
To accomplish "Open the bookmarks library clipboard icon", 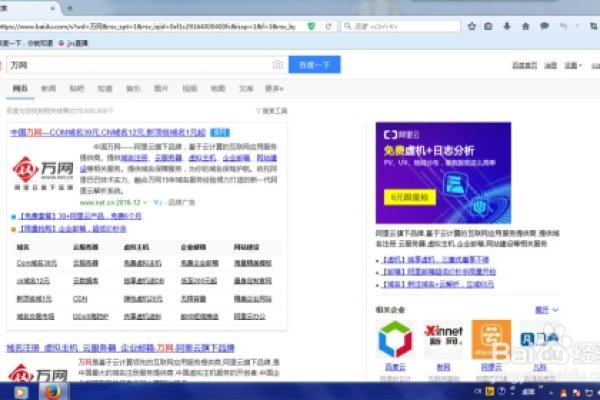I will pyautogui.click(x=488, y=26).
